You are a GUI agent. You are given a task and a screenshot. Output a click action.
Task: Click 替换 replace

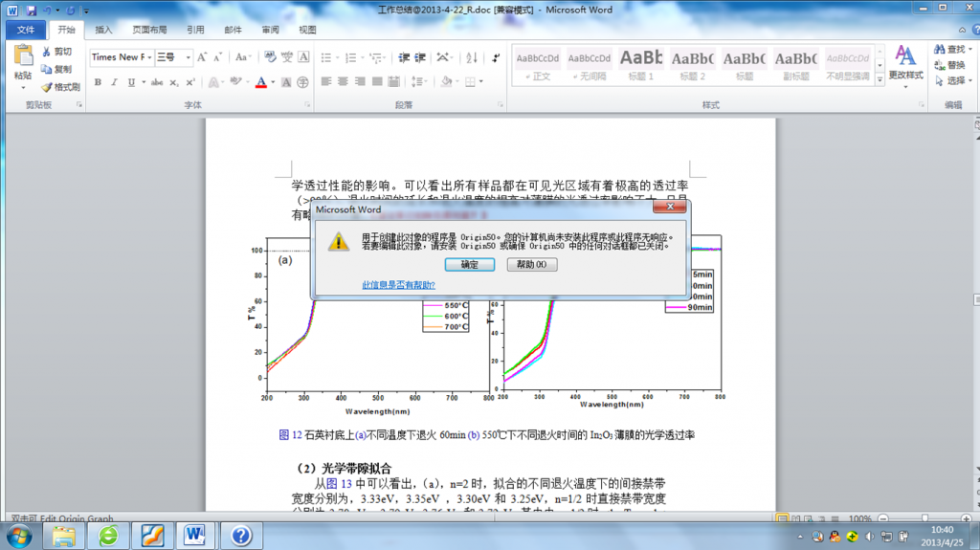click(950, 65)
